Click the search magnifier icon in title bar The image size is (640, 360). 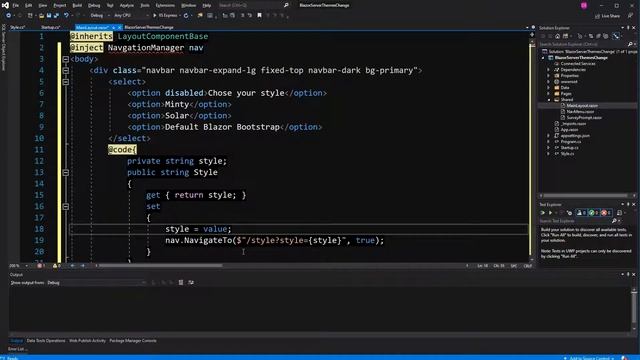coord(286,5)
